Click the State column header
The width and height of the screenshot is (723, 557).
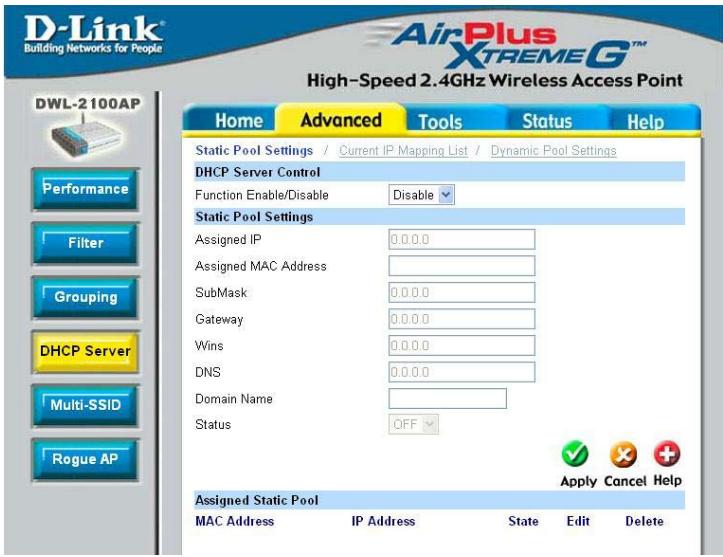(x=523, y=521)
